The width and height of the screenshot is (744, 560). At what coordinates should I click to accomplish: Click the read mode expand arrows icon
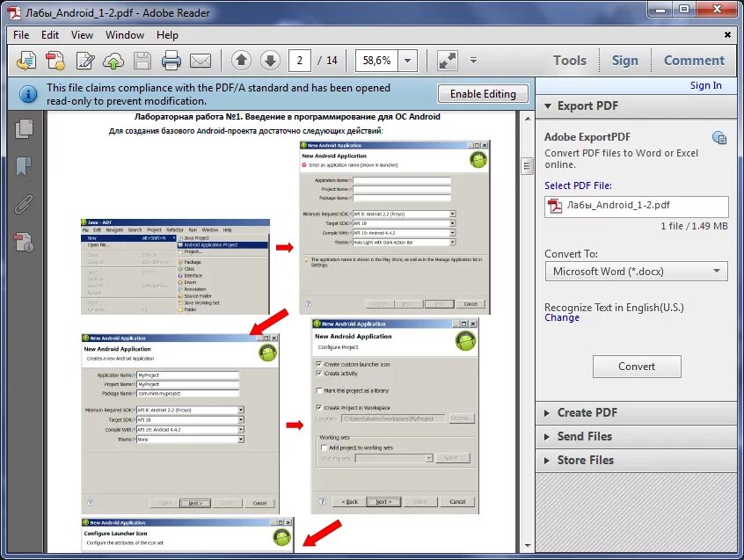(x=447, y=61)
